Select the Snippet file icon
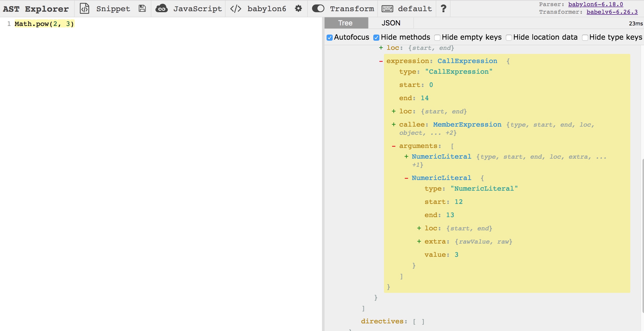The width and height of the screenshot is (644, 331). 83,8
